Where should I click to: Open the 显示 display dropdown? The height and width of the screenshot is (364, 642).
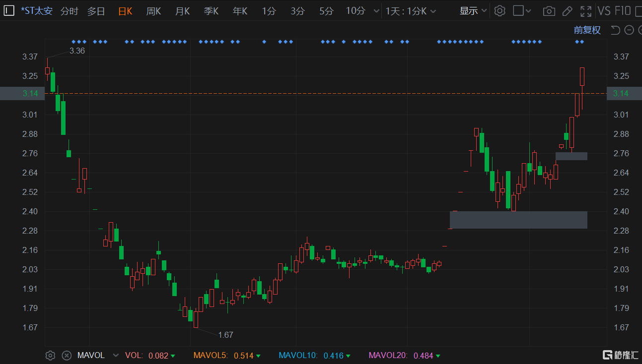pyautogui.click(x=473, y=11)
